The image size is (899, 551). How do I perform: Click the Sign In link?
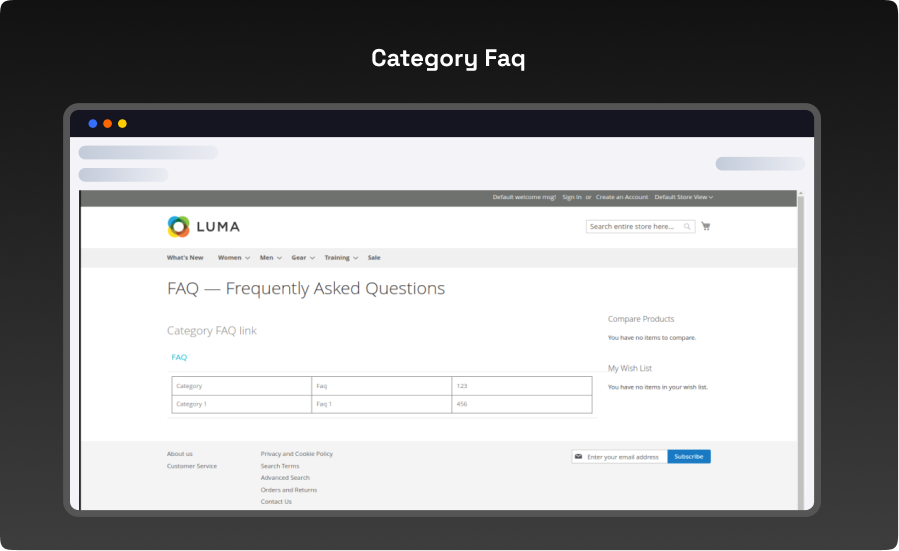point(572,197)
